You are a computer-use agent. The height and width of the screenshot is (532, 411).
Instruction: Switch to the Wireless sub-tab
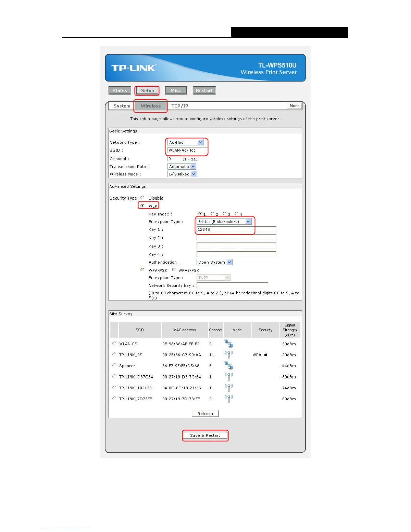pos(151,106)
